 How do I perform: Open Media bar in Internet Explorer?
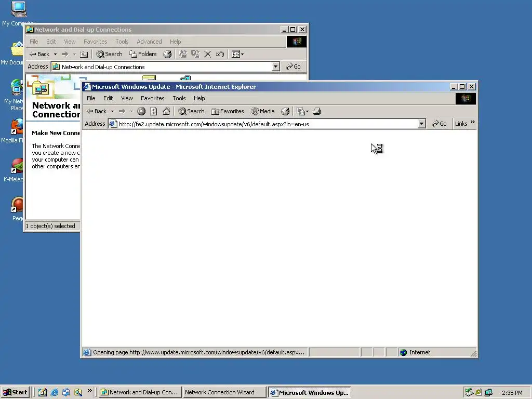coord(262,111)
